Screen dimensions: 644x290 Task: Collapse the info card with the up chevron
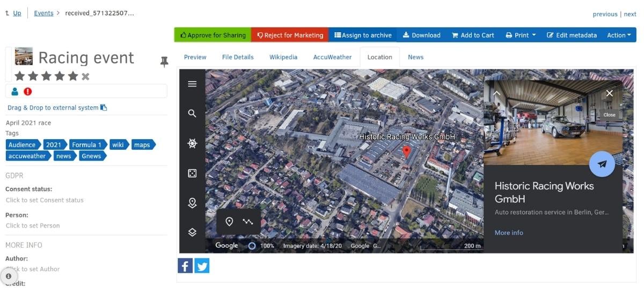click(x=496, y=93)
